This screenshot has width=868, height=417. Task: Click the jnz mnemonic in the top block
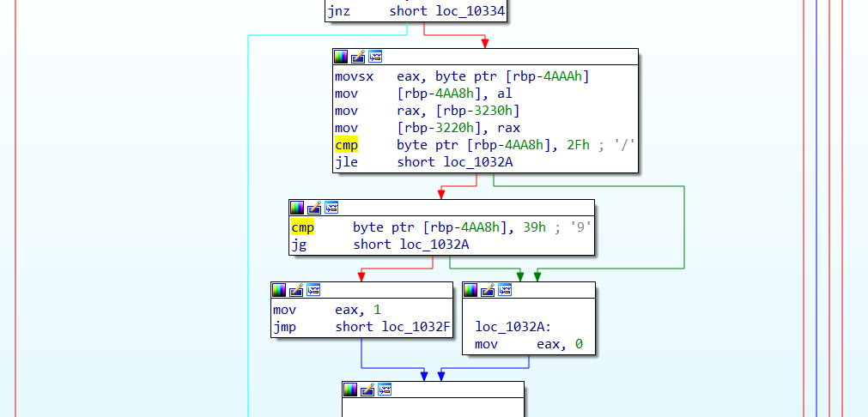pyautogui.click(x=339, y=11)
